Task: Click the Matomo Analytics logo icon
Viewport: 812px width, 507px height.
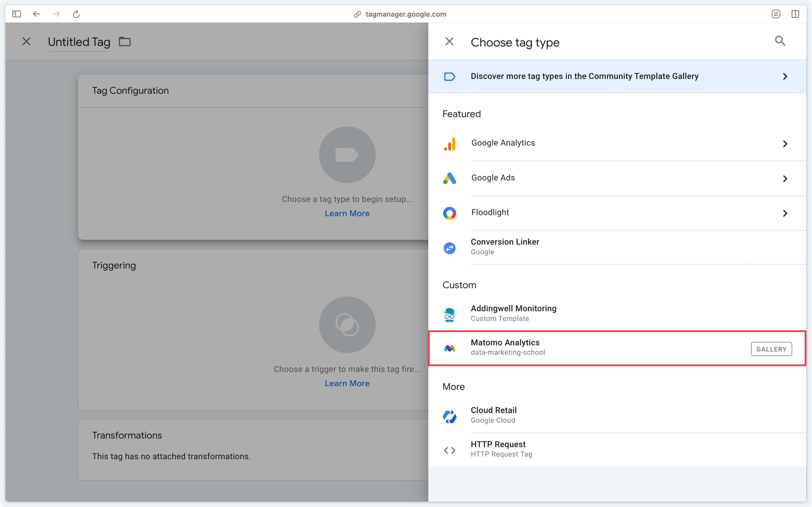Action: point(450,348)
